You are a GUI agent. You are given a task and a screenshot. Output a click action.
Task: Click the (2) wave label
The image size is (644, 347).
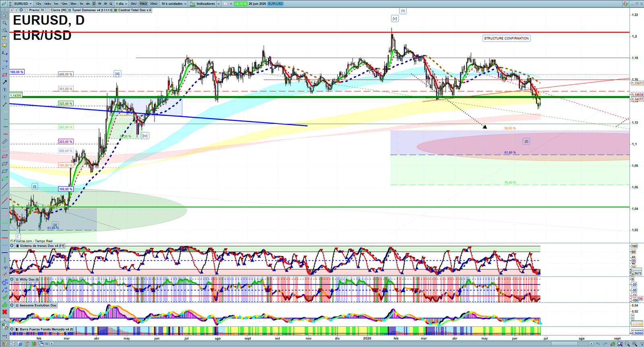[x=526, y=141]
